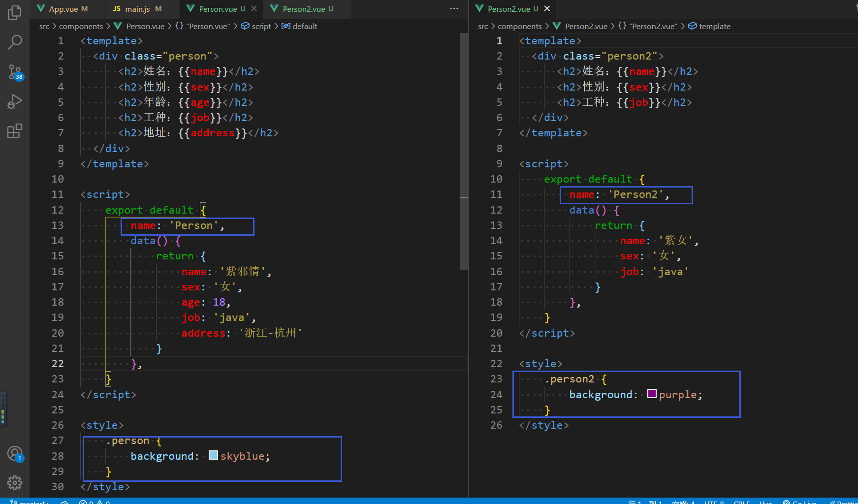
Task: Open the Explorer view in activity bar
Action: (15, 13)
